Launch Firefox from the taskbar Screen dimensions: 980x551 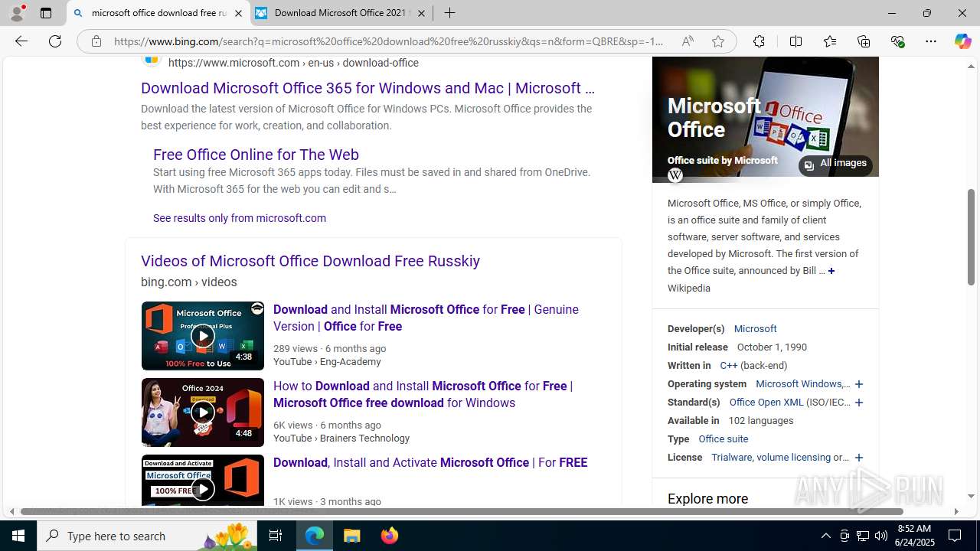(390, 536)
